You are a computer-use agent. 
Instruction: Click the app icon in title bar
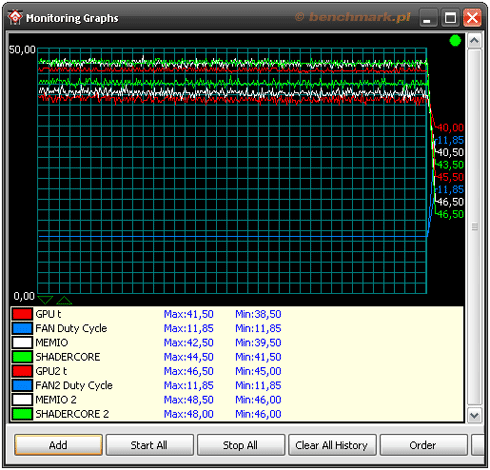coord(15,17)
